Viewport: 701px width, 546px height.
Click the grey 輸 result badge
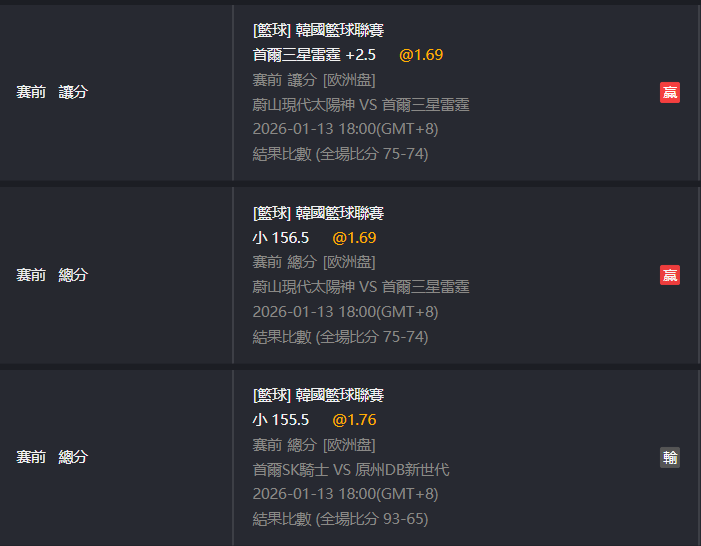[x=670, y=457]
